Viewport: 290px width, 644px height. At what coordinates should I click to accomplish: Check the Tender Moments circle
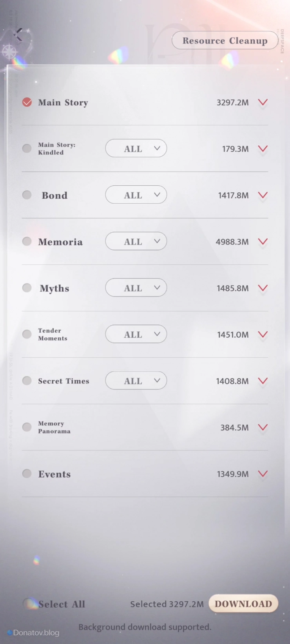(x=27, y=334)
